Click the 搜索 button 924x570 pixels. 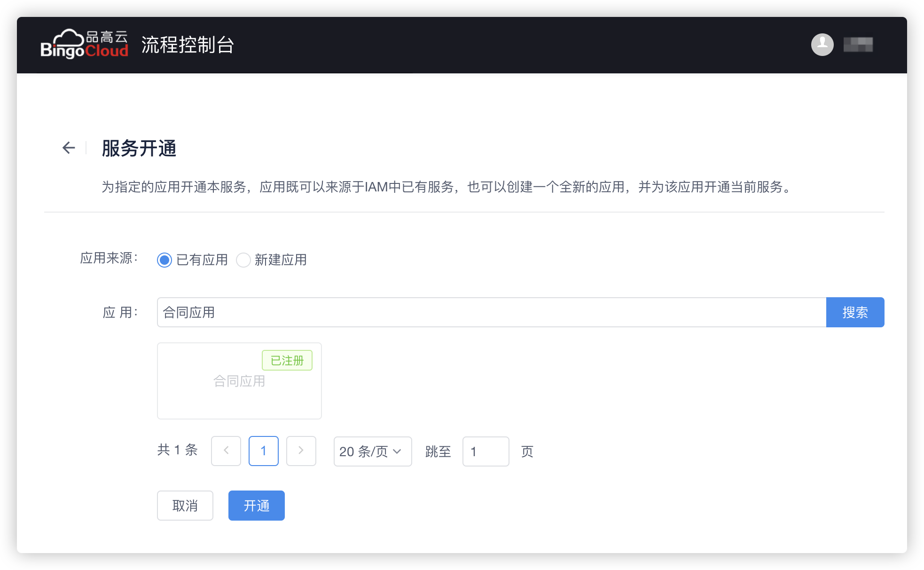pos(855,312)
